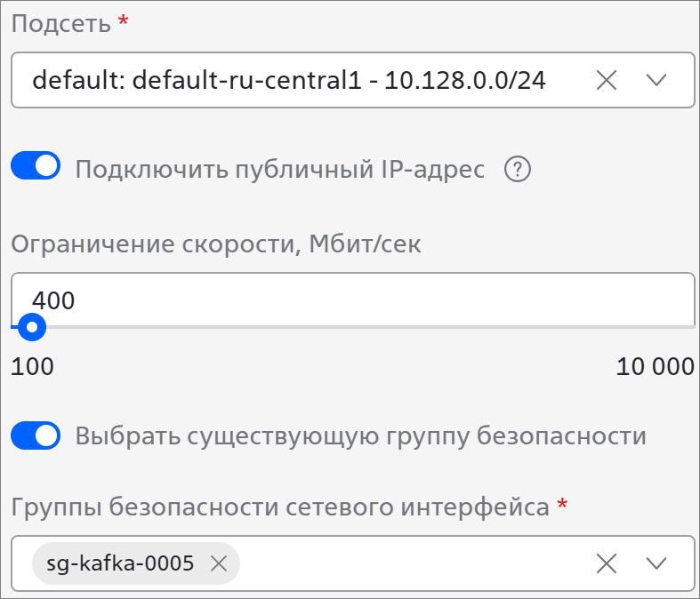The image size is (700, 599).
Task: Open the help icon next to public IP-адрес
Action: pos(518,170)
